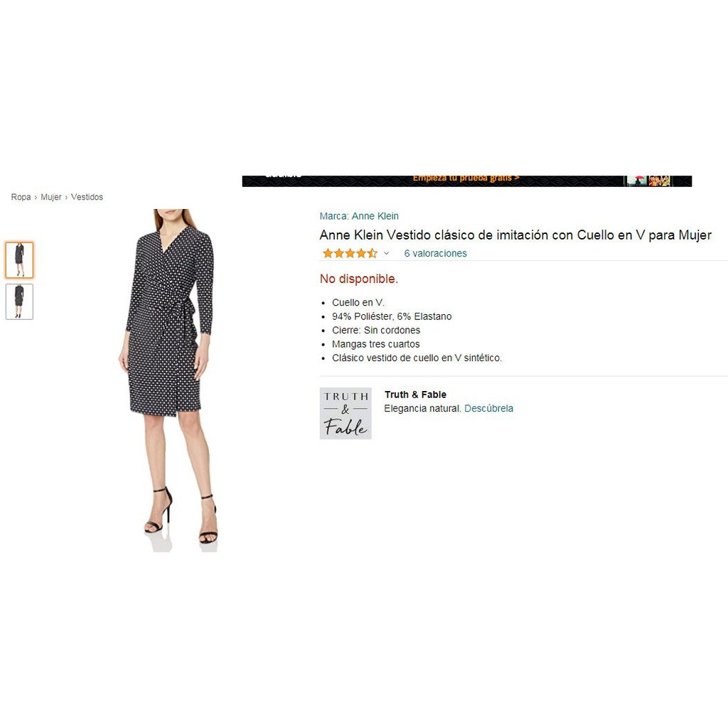The height and width of the screenshot is (728, 728).
Task: Select the front-view dress thumbnail
Action: pos(19,260)
